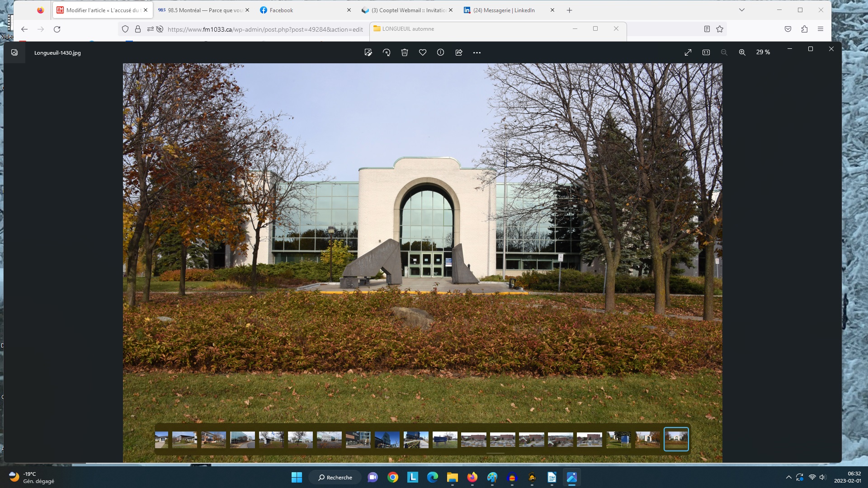The image size is (868, 488).
Task: Open the See more three-dots menu
Action: click(x=477, y=52)
